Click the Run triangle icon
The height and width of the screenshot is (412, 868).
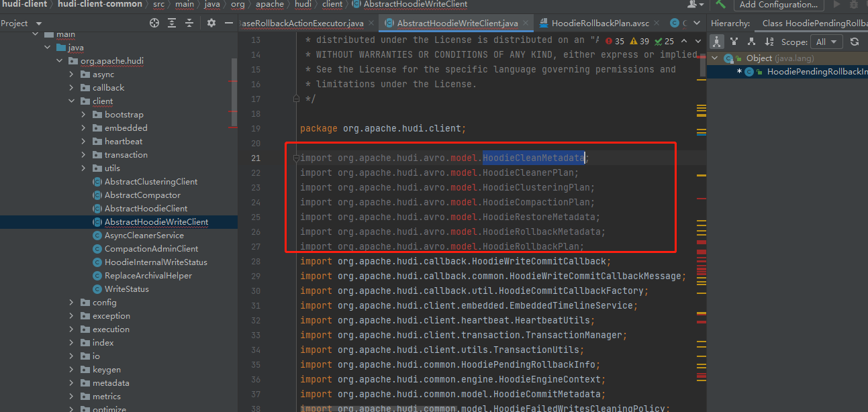click(x=836, y=4)
